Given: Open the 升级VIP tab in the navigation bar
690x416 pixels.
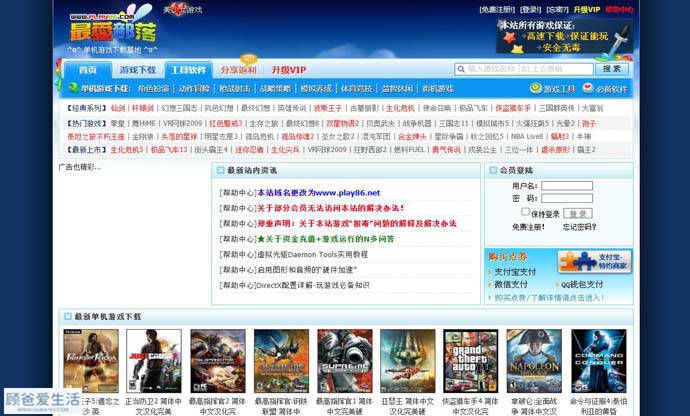Looking at the screenshot, I should point(289,70).
